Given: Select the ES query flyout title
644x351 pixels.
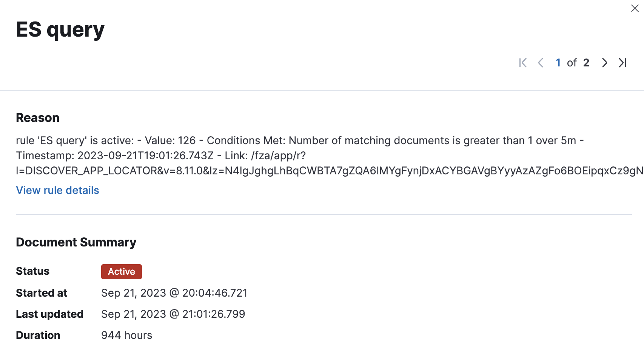Looking at the screenshot, I should [x=60, y=29].
